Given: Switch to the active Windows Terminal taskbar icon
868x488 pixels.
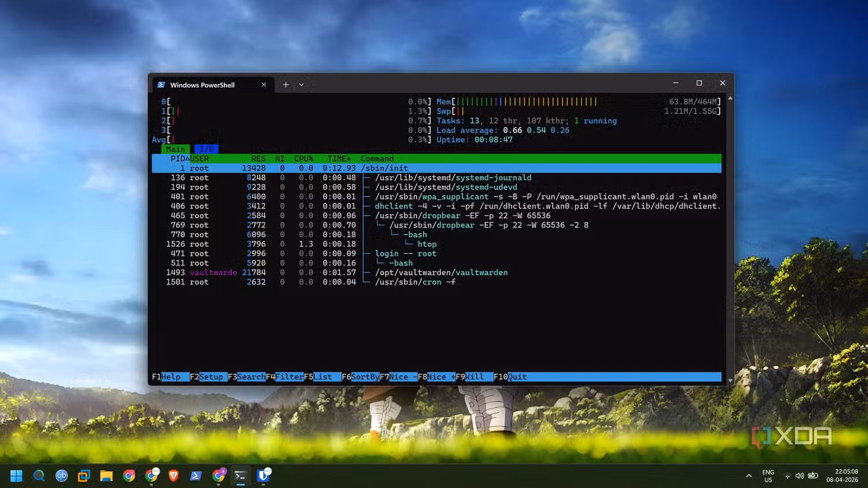Looking at the screenshot, I should click(240, 476).
